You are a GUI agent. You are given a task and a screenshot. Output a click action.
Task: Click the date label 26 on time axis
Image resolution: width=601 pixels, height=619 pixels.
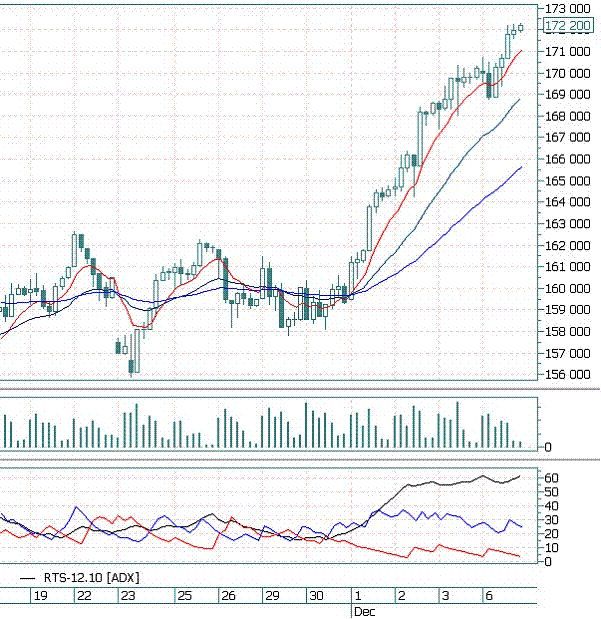(x=229, y=596)
